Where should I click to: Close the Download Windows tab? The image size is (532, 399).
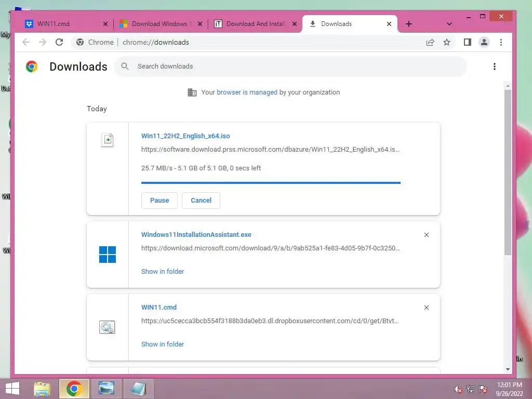pyautogui.click(x=200, y=24)
